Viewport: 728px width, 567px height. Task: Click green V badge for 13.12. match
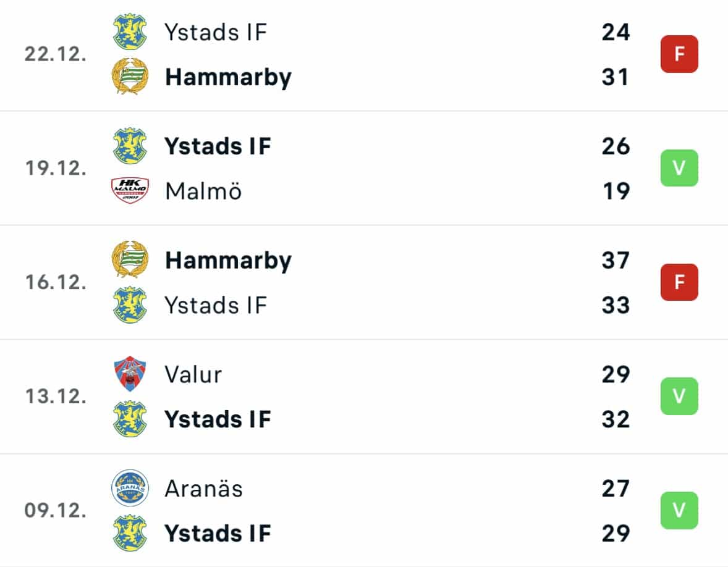point(679,397)
